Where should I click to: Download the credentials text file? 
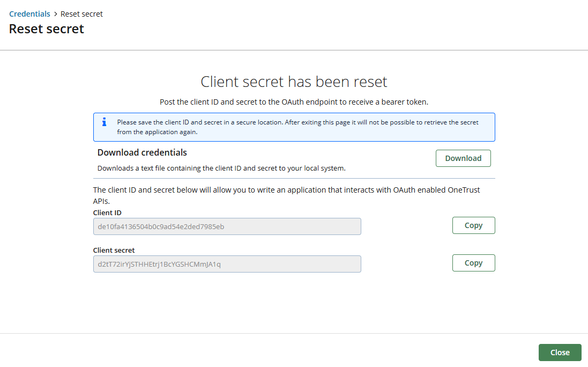(463, 158)
